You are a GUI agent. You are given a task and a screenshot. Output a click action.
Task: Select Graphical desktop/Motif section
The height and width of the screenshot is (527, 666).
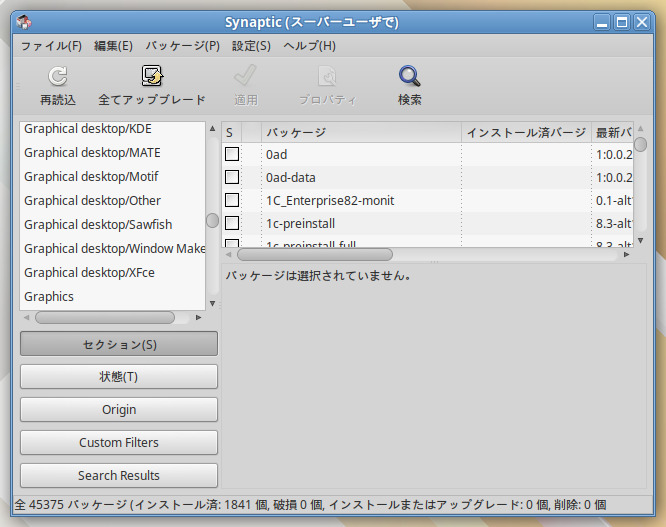click(x=113, y=176)
